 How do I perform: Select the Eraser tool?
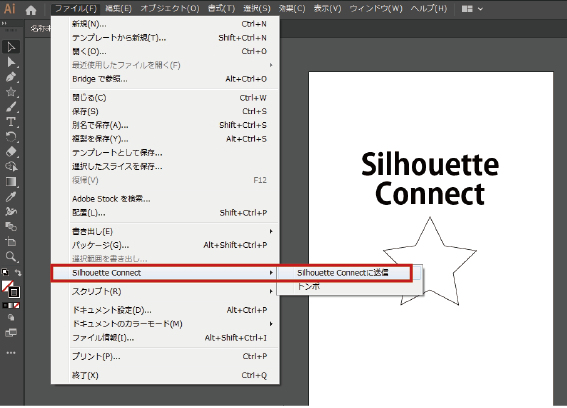(x=11, y=152)
